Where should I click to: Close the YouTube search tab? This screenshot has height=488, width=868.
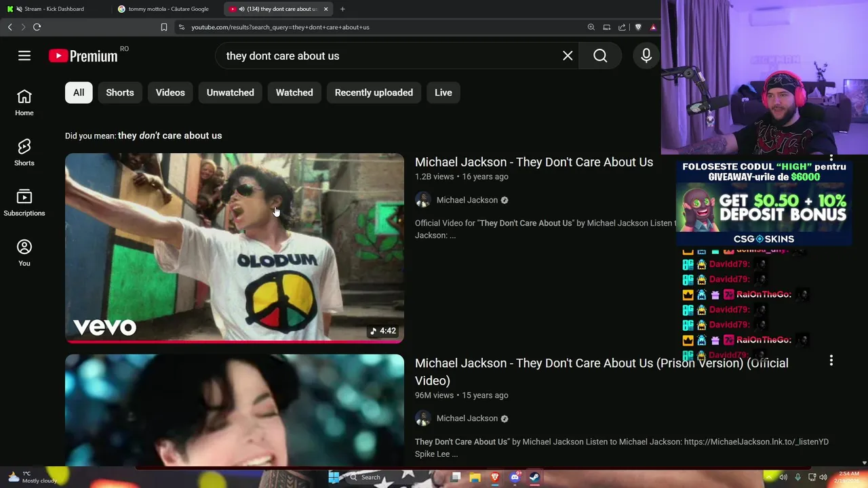tap(325, 9)
